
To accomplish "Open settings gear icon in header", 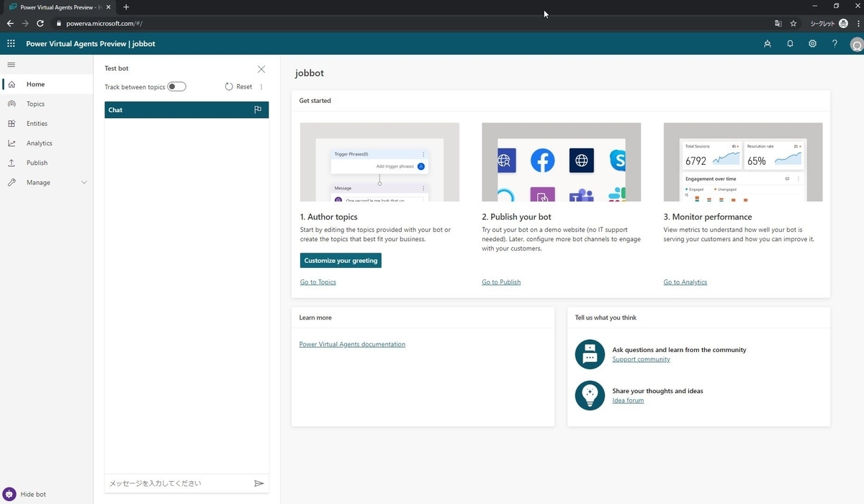I will [812, 44].
